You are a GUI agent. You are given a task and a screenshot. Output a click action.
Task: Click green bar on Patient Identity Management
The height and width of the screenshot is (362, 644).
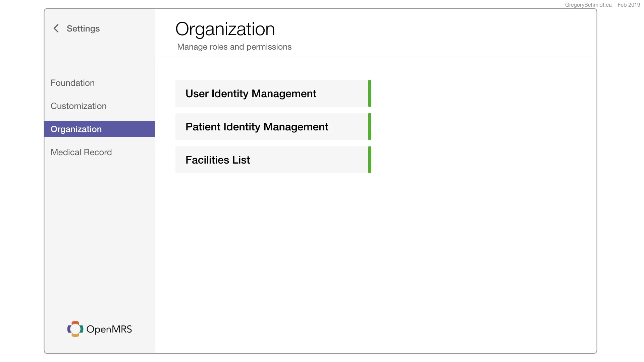point(369,127)
